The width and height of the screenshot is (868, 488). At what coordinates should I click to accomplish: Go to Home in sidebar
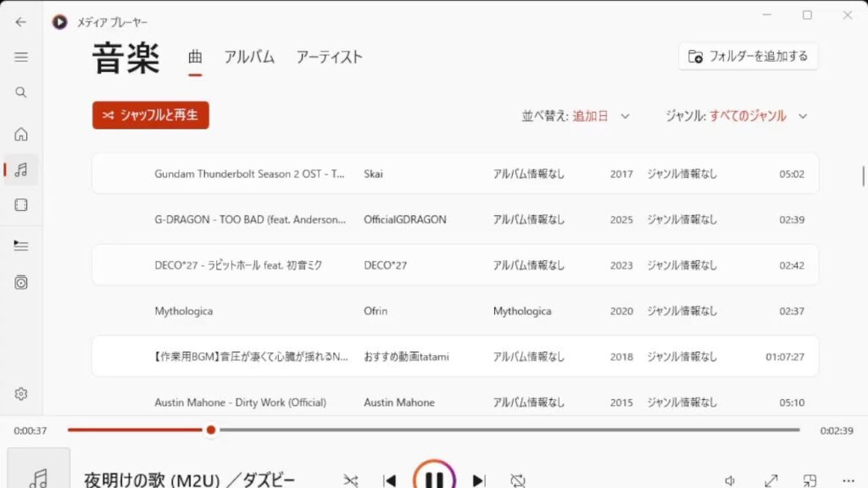pos(21,135)
